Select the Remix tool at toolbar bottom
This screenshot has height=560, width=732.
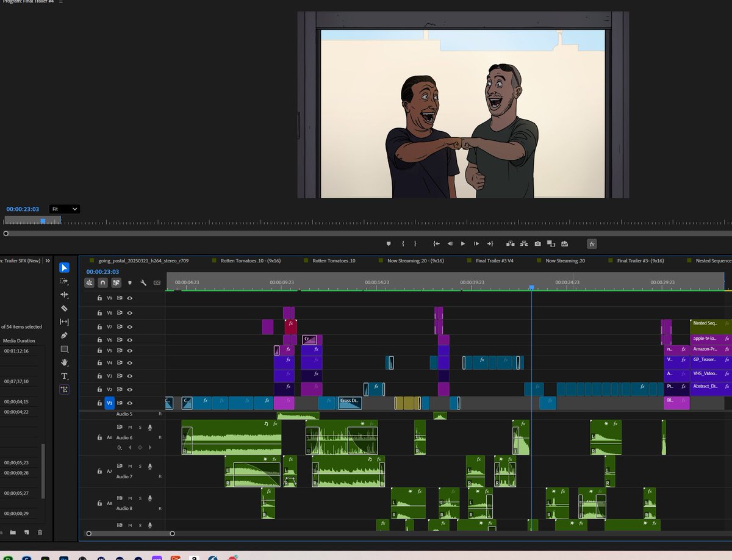click(x=64, y=389)
